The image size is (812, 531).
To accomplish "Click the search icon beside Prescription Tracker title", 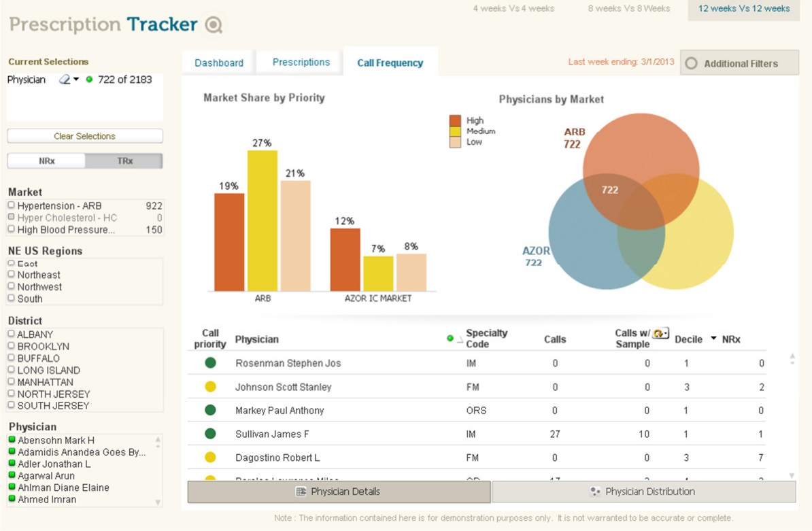I will [214, 24].
